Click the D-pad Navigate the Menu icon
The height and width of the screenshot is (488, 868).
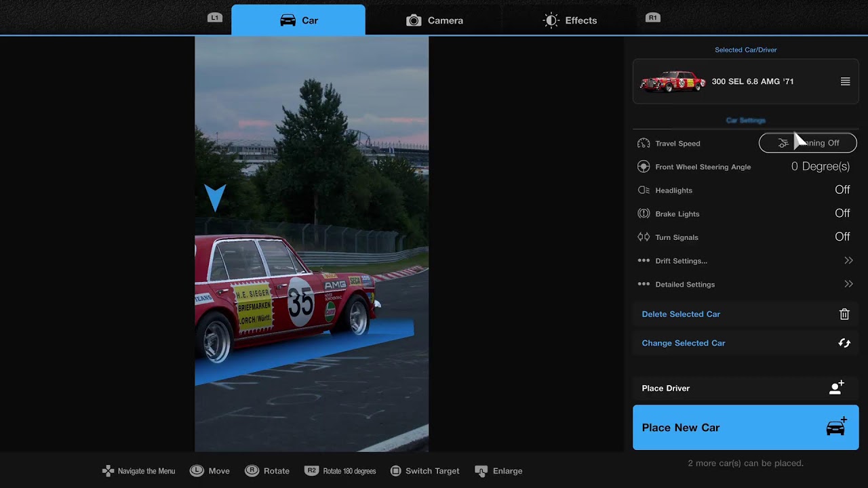pos(108,470)
